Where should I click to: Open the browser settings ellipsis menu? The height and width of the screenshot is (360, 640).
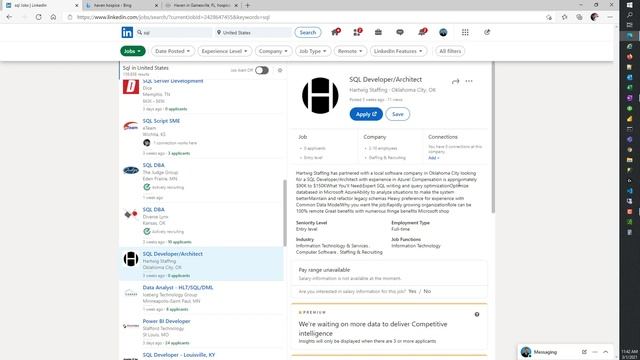pyautogui.click(x=610, y=17)
